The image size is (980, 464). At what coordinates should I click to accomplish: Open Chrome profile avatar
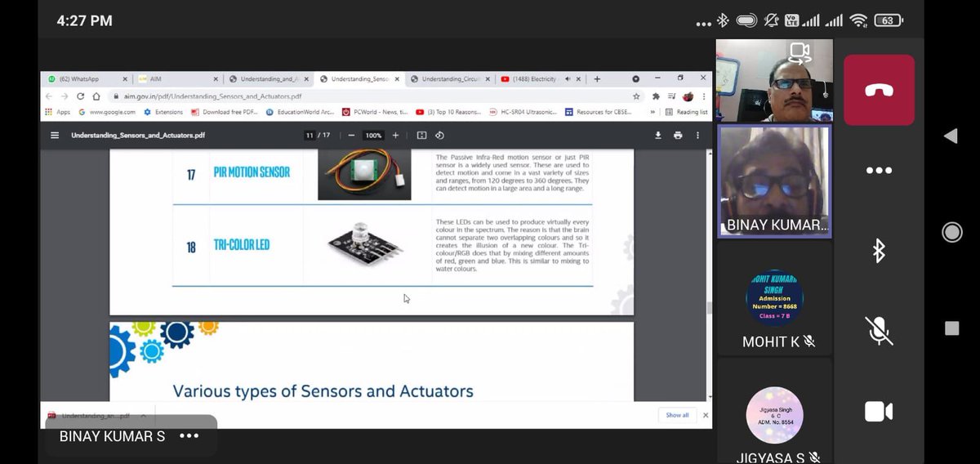click(688, 96)
